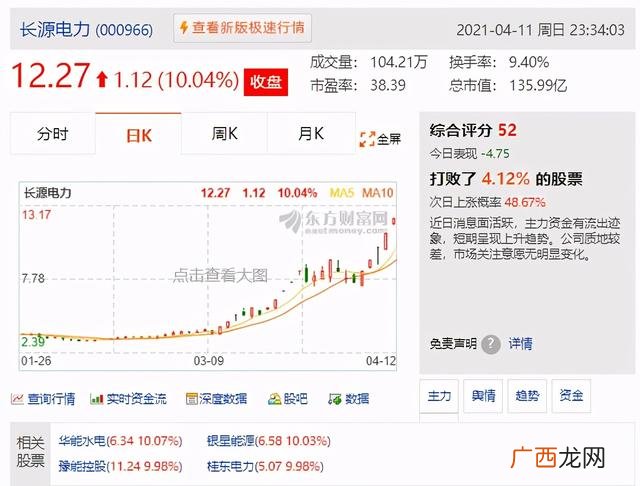This screenshot has height=486, width=640.
Task: Click the 次日上涨概率 48.67% text
Action: click(x=487, y=202)
